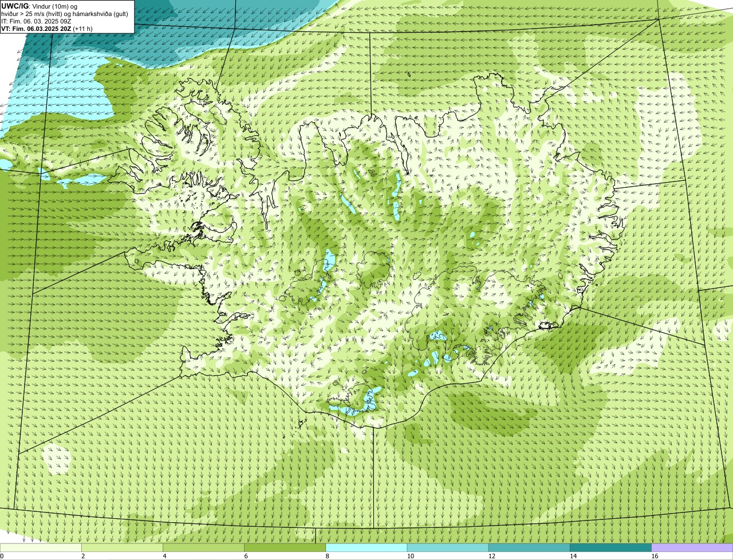The height and width of the screenshot is (560, 733).
Task: Click the 12–14 m/s teal legend swatch
Action: pos(529,548)
